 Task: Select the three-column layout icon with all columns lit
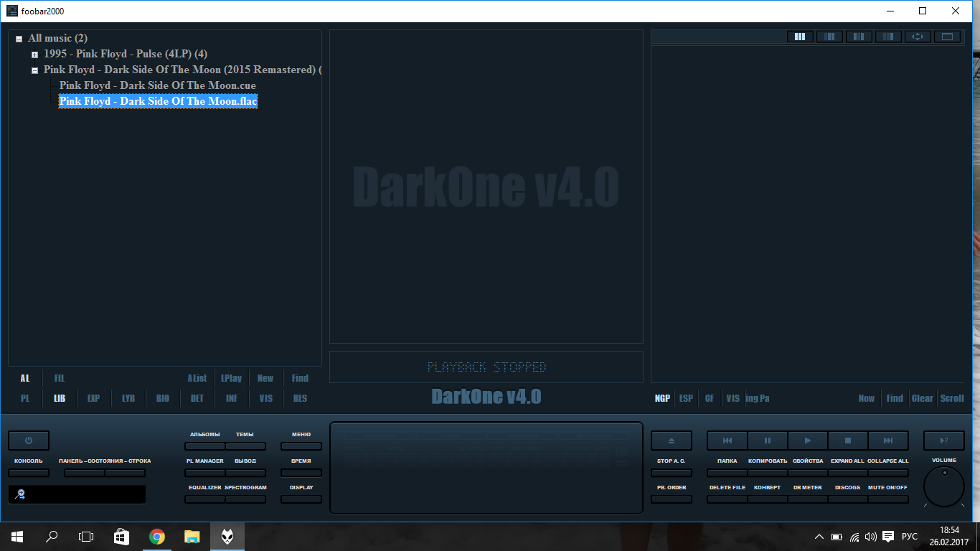pyautogui.click(x=800, y=37)
